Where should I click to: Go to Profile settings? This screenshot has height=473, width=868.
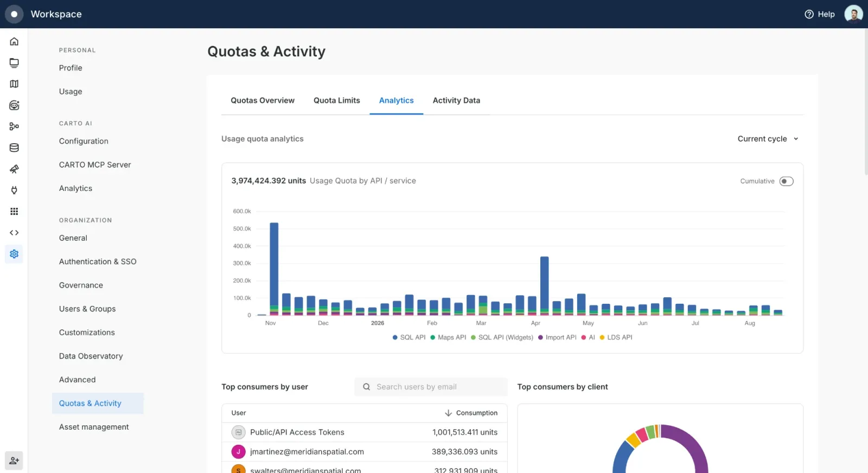tap(71, 68)
